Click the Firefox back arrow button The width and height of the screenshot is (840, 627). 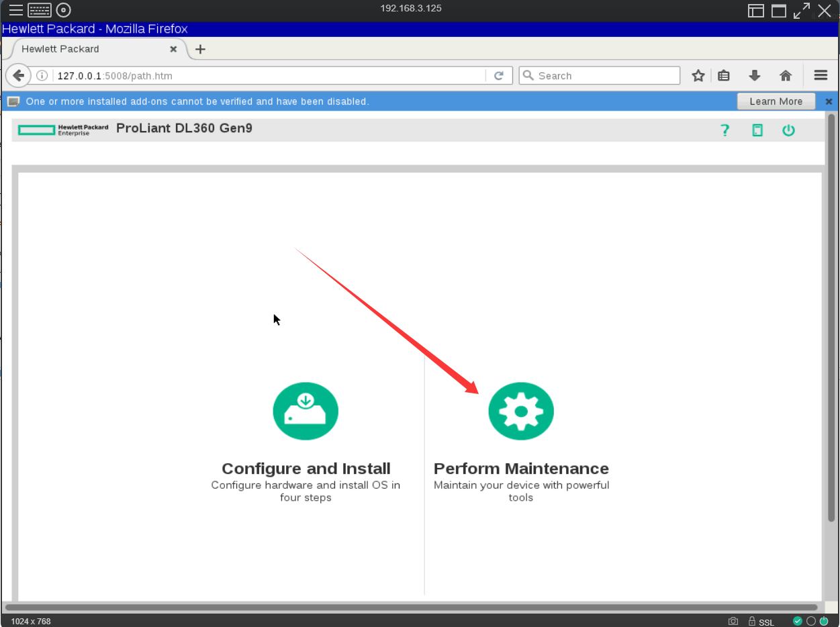click(x=18, y=75)
